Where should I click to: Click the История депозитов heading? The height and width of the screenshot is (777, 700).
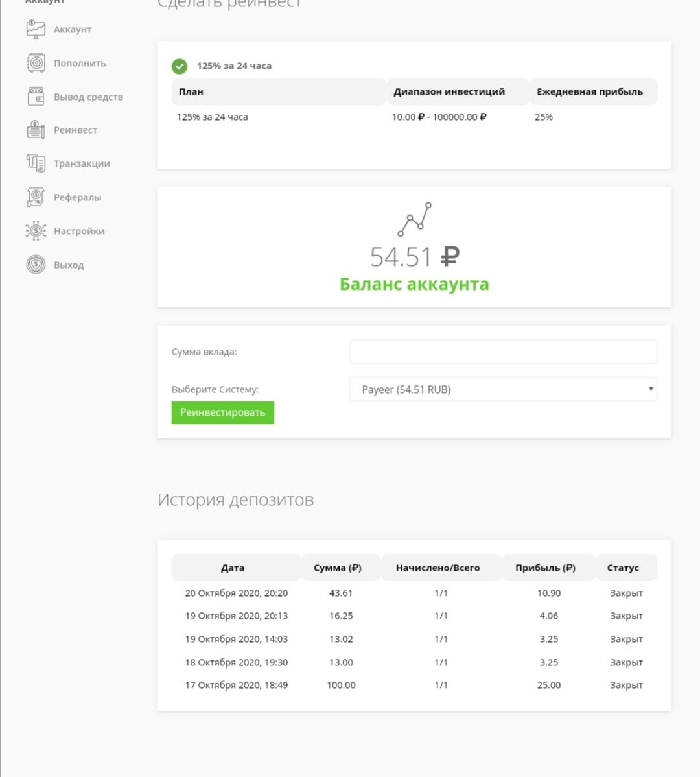pyautogui.click(x=236, y=499)
